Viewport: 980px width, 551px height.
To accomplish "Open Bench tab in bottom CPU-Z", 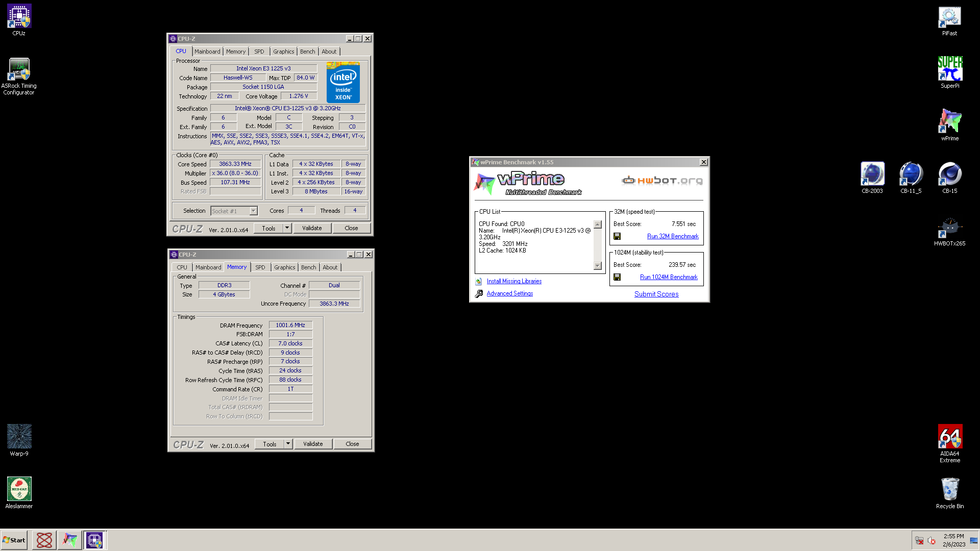I will [308, 267].
